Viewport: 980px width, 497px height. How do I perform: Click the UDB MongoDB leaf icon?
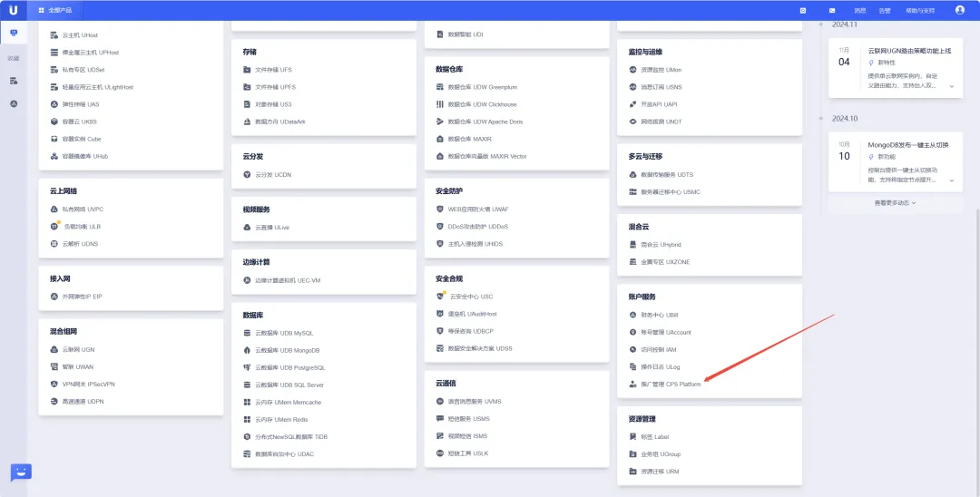click(247, 350)
